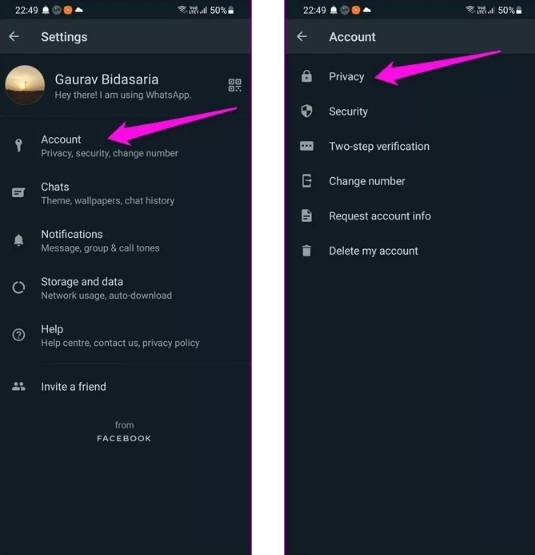The height and width of the screenshot is (555, 535).
Task: Tap the back arrow in Settings header
Action: [x=14, y=36]
